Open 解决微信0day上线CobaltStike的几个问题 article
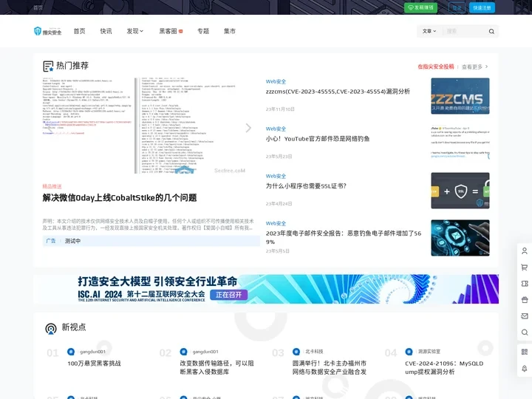 click(120, 198)
